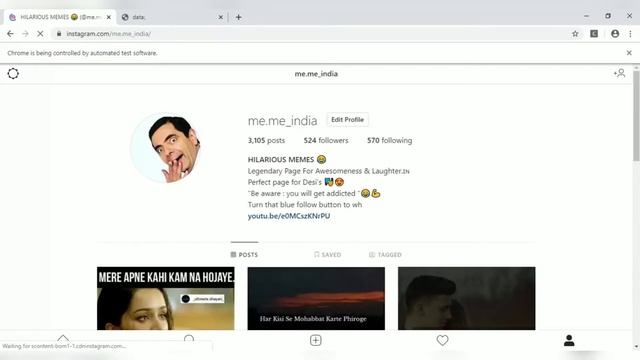Open the Har Kisi Se Mohabbat post
Screen dimensions: 640x360
(316, 298)
